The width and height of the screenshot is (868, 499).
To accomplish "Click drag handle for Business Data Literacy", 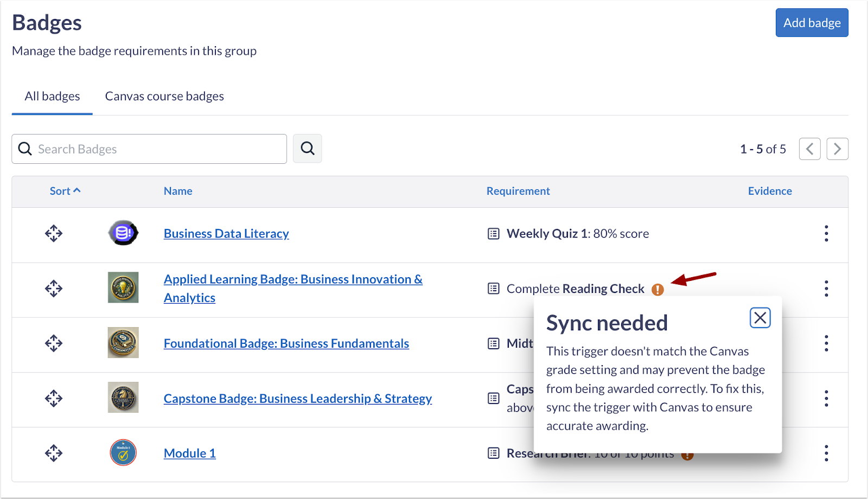I will click(54, 234).
